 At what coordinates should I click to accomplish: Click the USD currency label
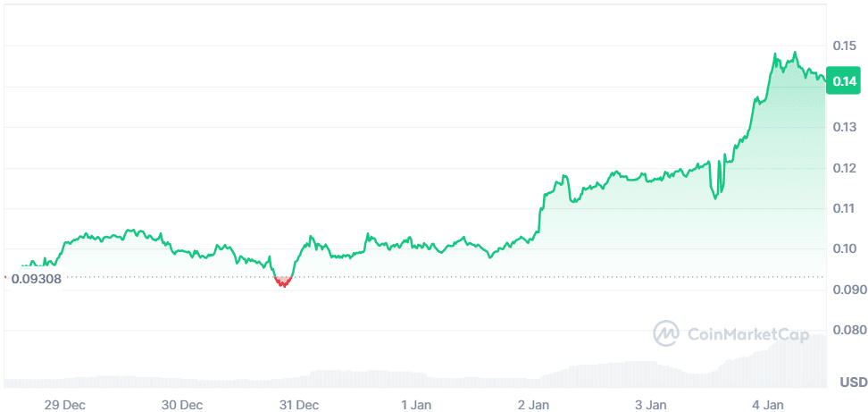tap(853, 383)
